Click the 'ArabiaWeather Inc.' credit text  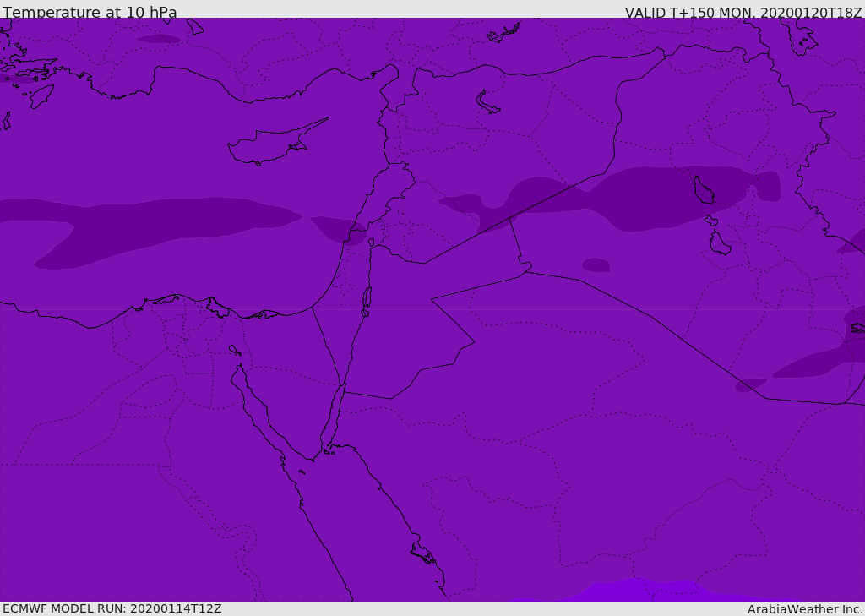pos(805,609)
